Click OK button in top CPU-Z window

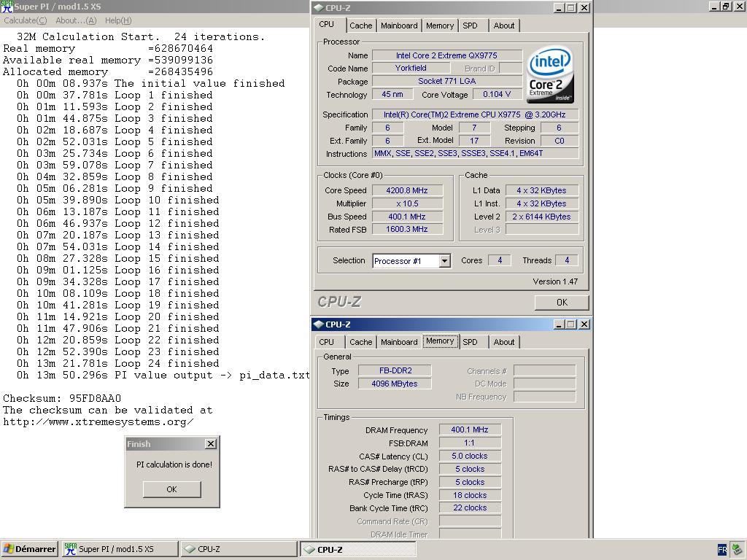pyautogui.click(x=562, y=303)
